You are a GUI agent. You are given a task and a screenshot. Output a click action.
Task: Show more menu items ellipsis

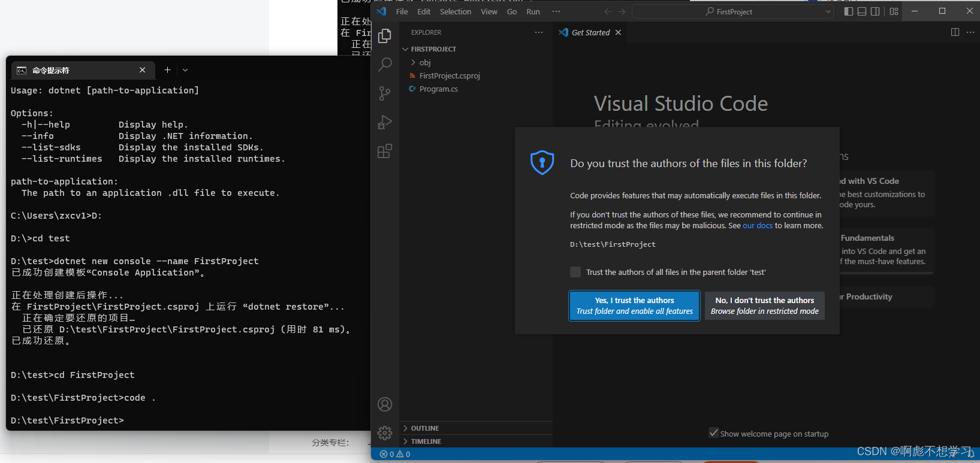pyautogui.click(x=556, y=11)
